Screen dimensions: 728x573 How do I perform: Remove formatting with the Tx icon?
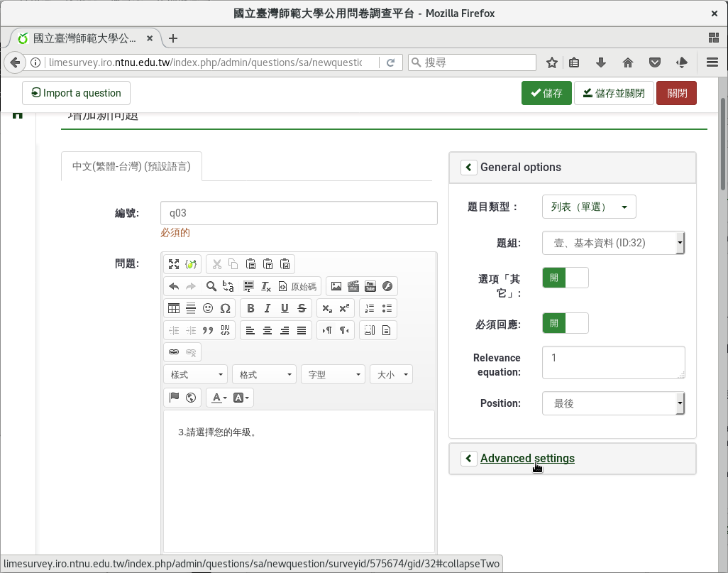tap(265, 286)
